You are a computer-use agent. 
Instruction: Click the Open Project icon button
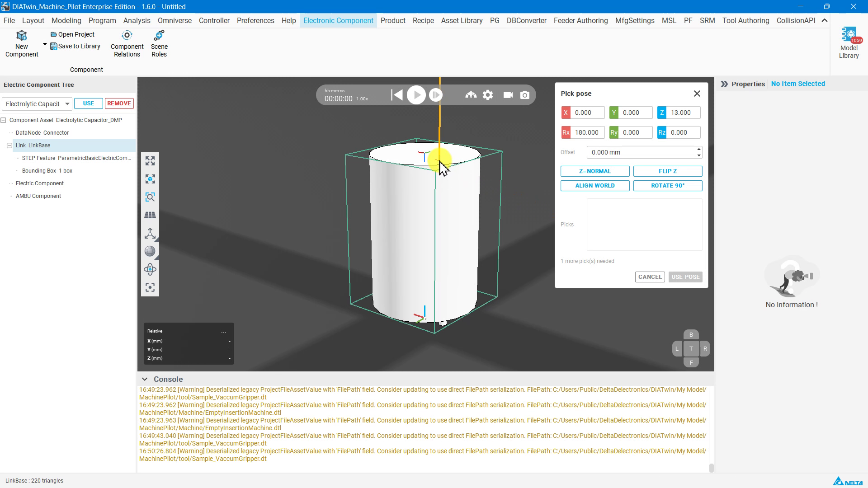click(72, 34)
